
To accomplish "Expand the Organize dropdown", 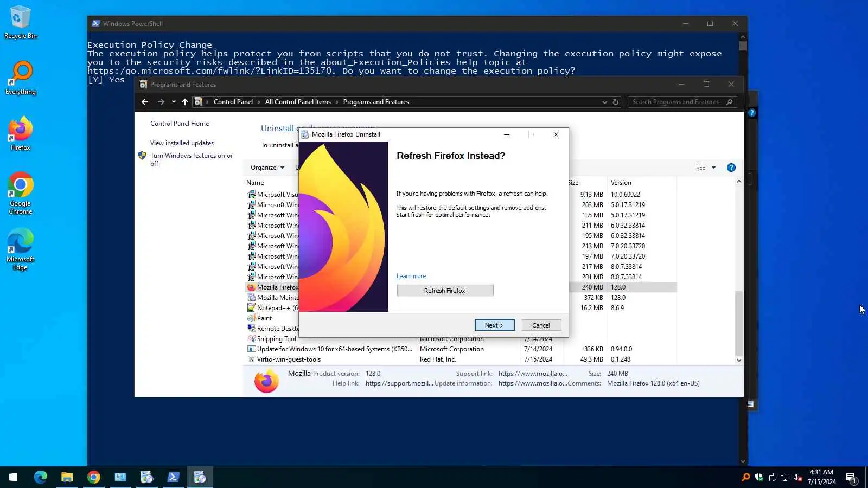I will pyautogui.click(x=267, y=168).
